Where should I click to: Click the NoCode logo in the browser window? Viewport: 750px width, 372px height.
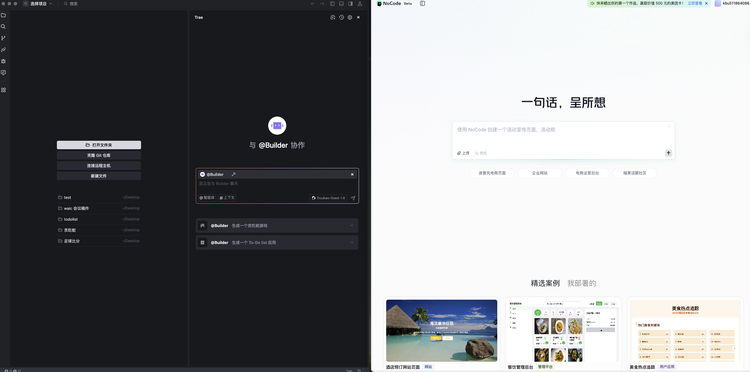(x=389, y=3)
